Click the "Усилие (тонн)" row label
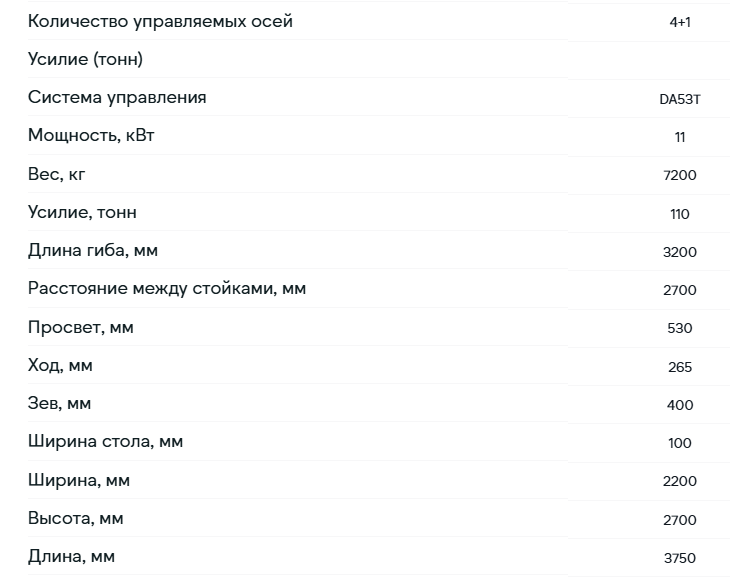Image resolution: width=730 pixels, height=579 pixels. point(85,59)
